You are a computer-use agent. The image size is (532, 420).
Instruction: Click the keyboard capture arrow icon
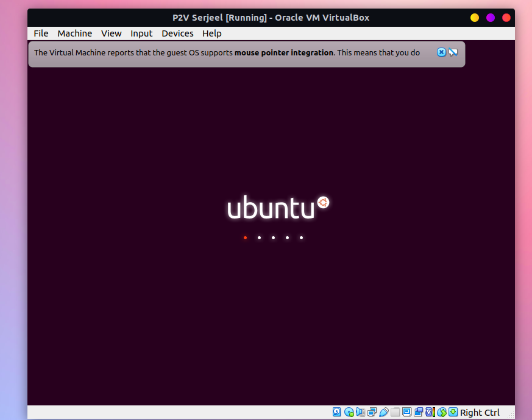[x=453, y=412]
